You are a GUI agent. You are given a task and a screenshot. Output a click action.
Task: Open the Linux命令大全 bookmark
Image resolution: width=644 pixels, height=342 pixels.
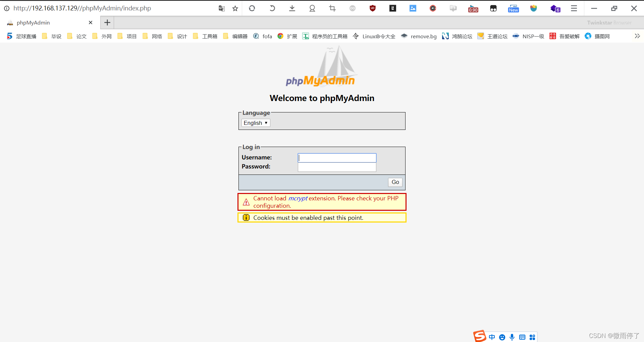tap(374, 36)
